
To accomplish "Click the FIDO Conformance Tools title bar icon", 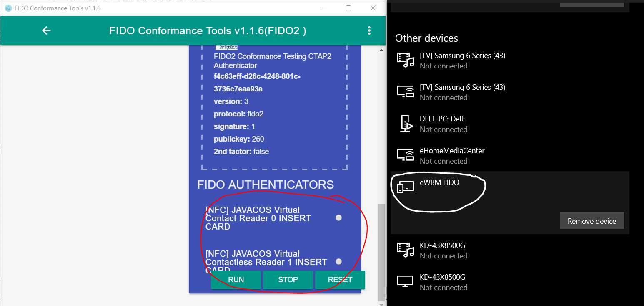I will click(8, 8).
